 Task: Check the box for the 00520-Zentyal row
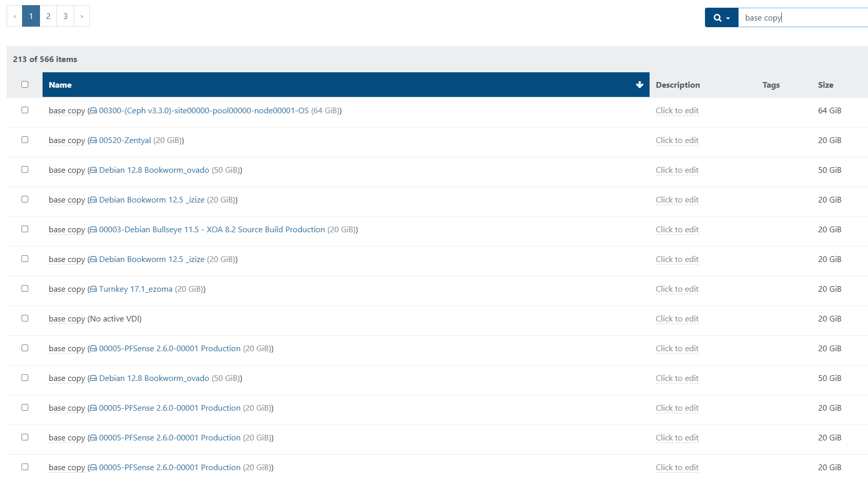[25, 140]
